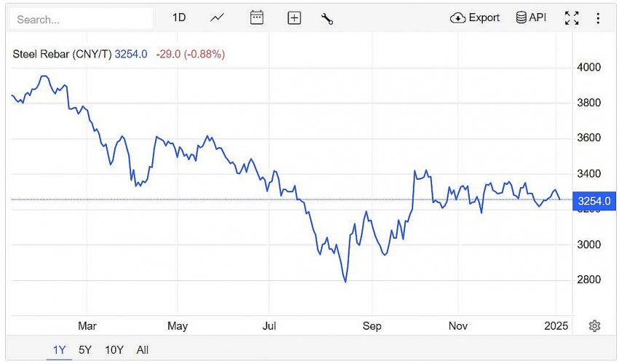This screenshot has width=619, height=364.
Task: Select the 1Y time range tab
Action: tap(59, 350)
